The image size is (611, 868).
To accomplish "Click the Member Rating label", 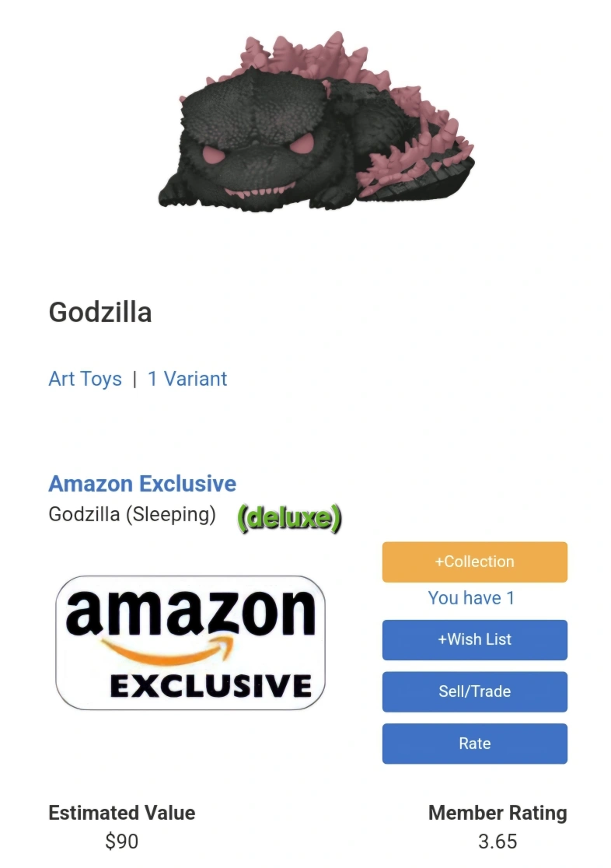I will (498, 813).
